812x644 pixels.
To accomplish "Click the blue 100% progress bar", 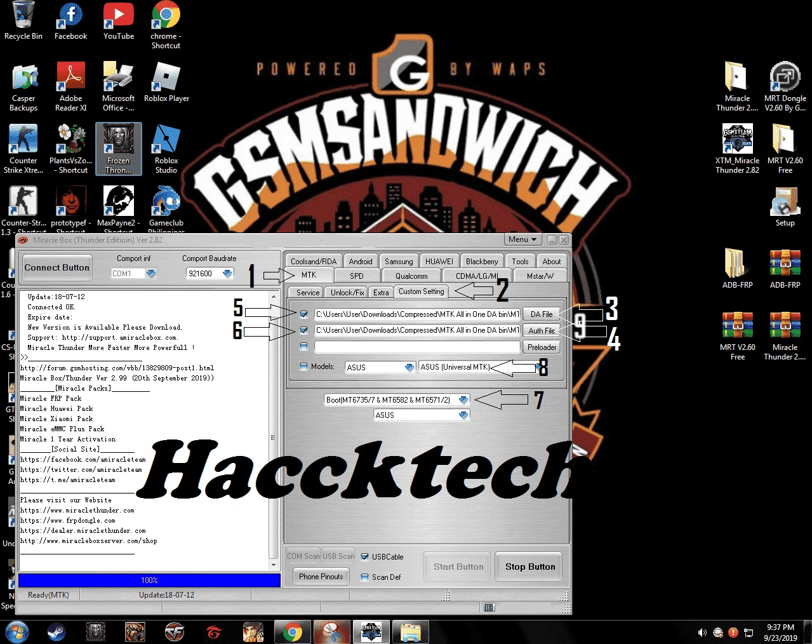I will click(149, 580).
